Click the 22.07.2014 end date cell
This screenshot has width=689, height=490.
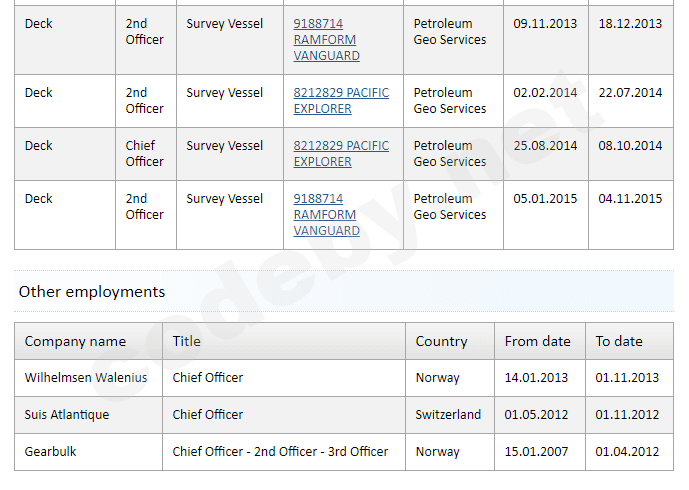click(630, 93)
